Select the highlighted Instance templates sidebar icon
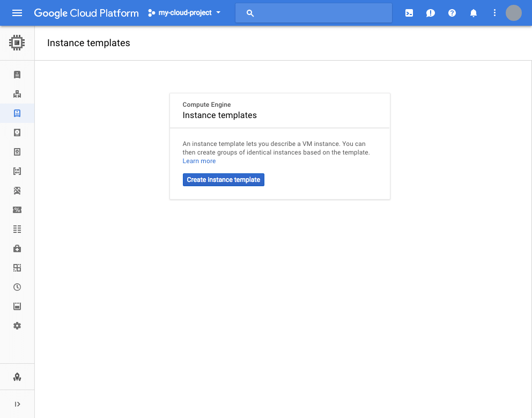532x418 pixels. click(x=17, y=113)
